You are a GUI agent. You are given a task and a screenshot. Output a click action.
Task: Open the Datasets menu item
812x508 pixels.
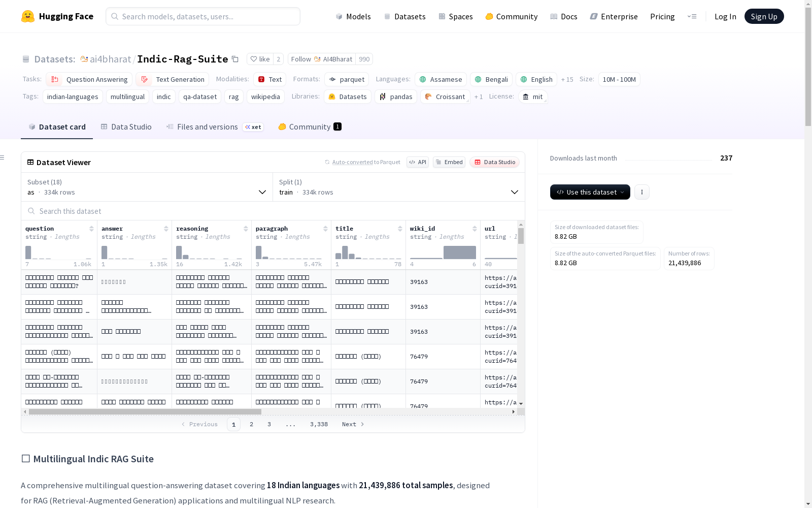pos(404,16)
